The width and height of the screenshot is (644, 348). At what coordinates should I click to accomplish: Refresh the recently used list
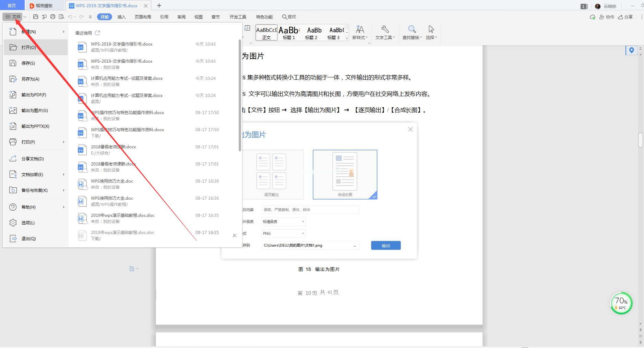97,33
